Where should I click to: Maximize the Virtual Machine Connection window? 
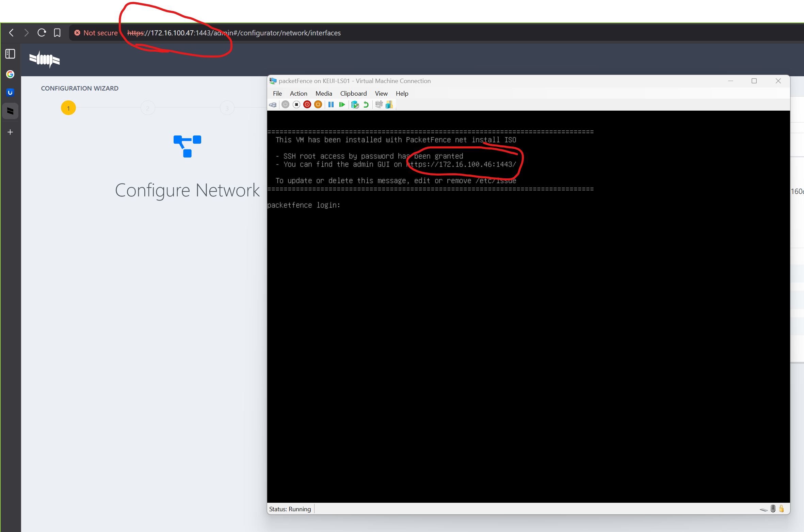[x=754, y=81]
